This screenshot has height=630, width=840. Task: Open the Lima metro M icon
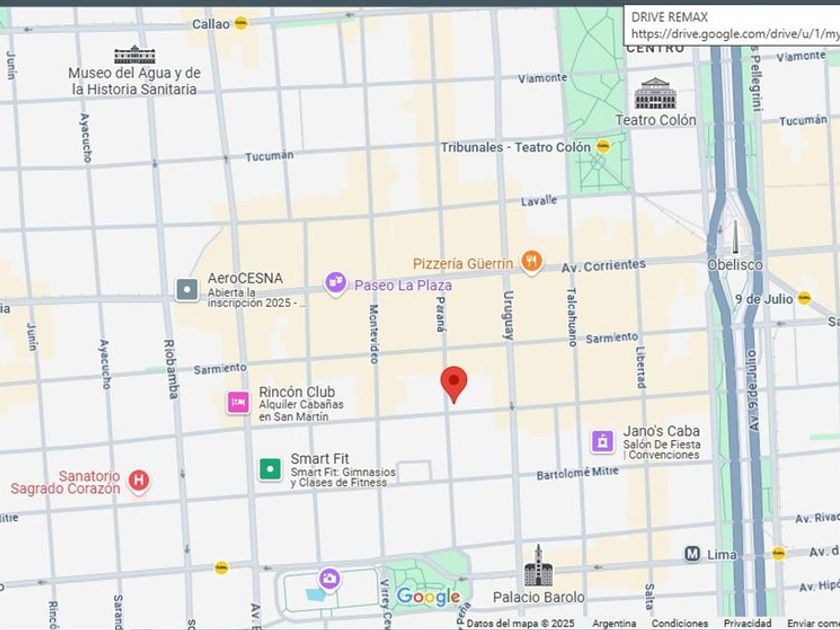coord(692,554)
